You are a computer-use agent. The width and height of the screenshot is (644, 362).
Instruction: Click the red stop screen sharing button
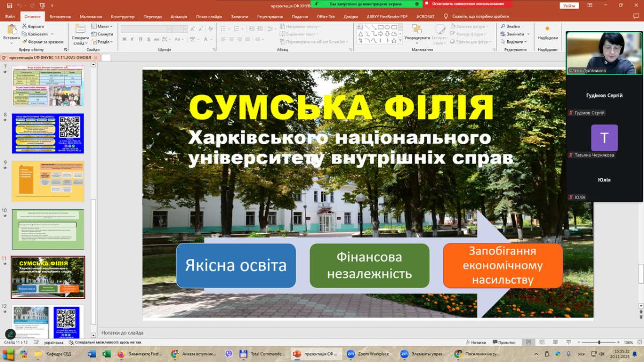[467, 4]
